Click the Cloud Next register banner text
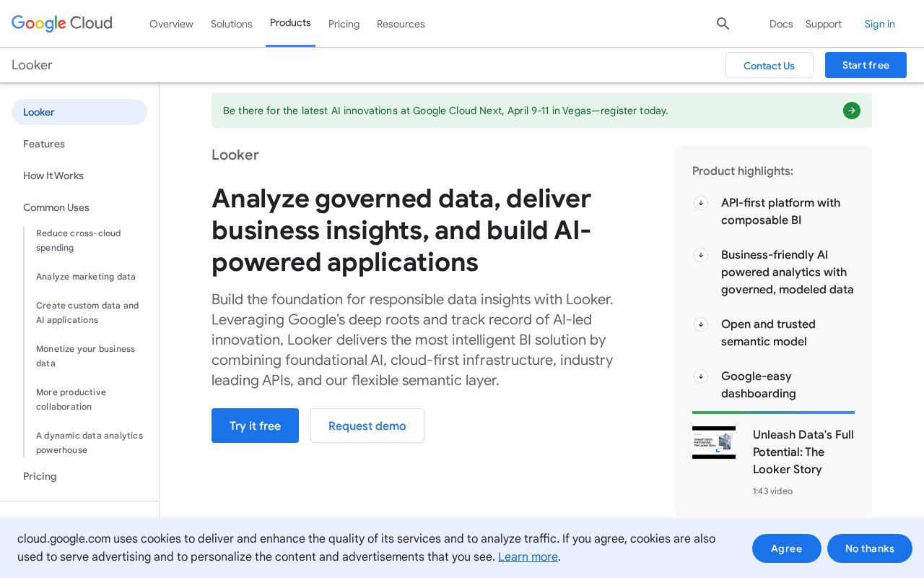Screen dimensions: 924x578 pyautogui.click(x=445, y=111)
